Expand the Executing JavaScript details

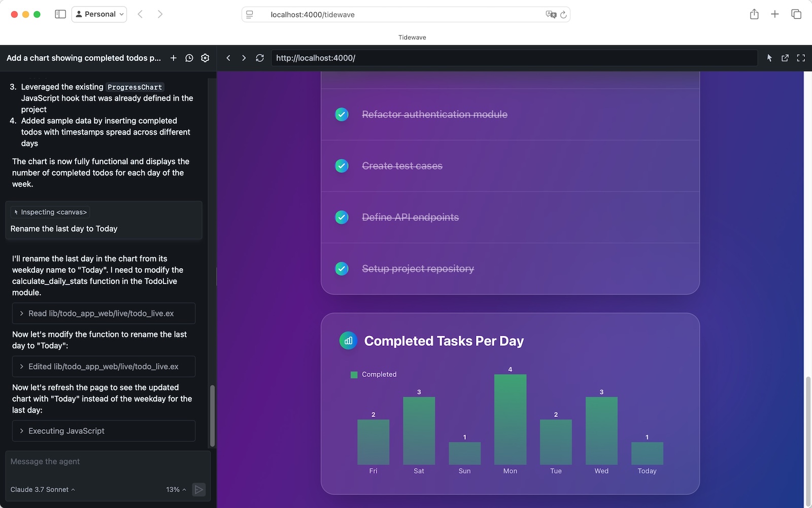click(103, 431)
